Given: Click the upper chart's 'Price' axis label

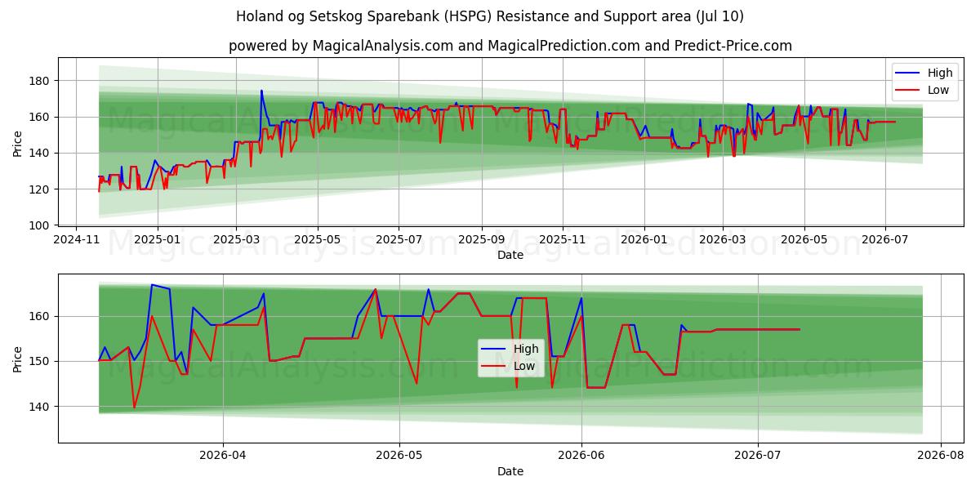Looking at the screenshot, I should pyautogui.click(x=18, y=141).
